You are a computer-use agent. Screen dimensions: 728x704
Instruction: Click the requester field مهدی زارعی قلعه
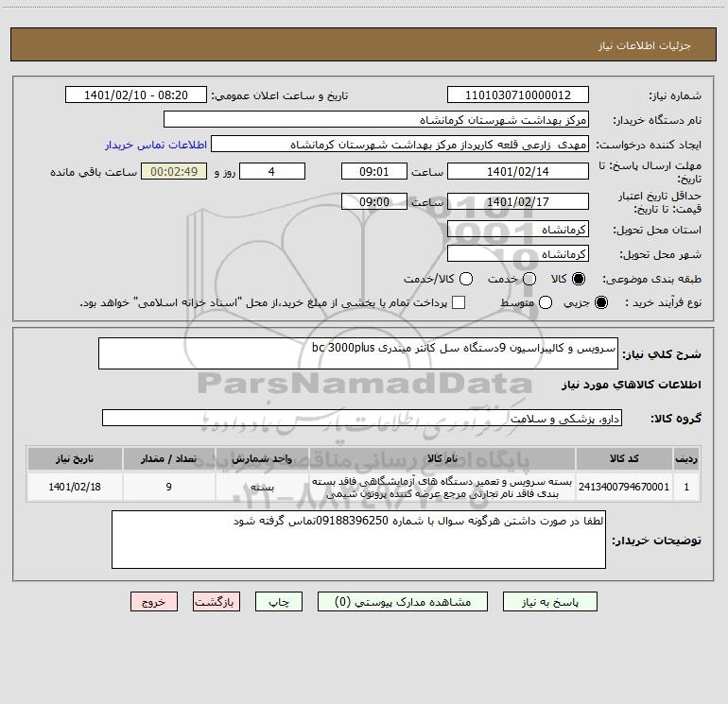pos(400,145)
